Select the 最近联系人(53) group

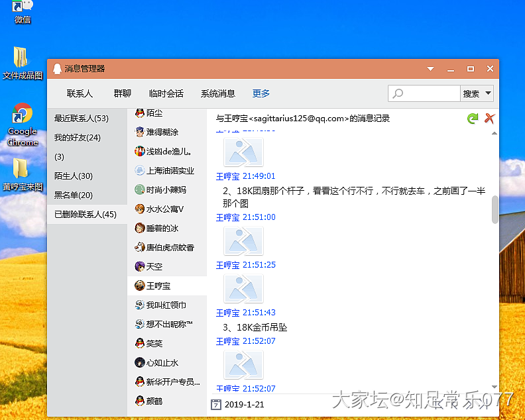click(x=82, y=119)
